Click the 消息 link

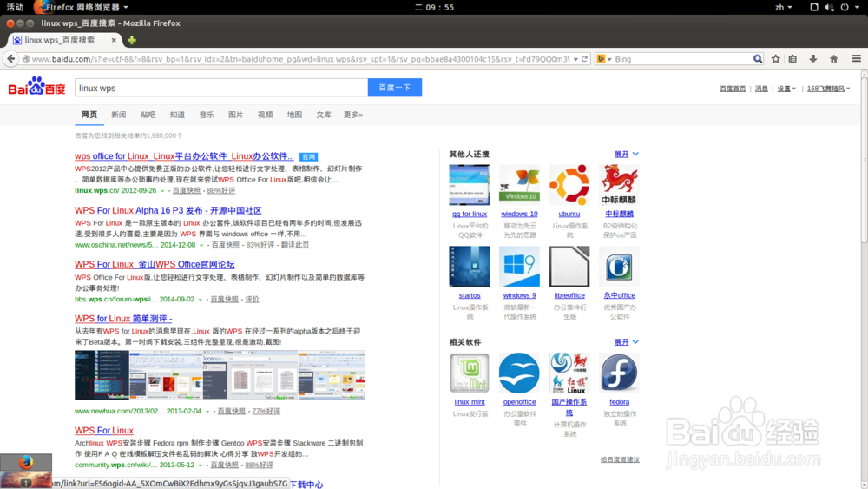[x=762, y=89]
